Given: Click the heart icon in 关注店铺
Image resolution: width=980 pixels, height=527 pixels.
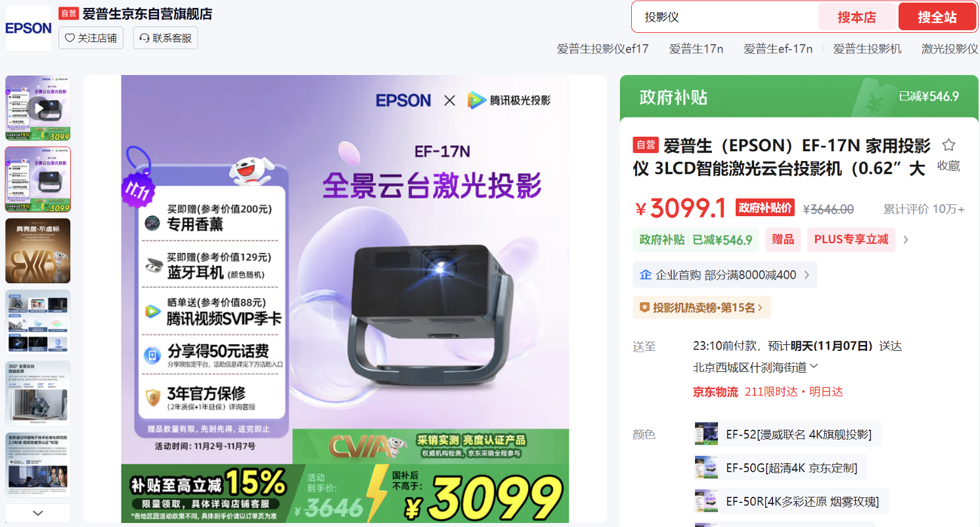Looking at the screenshot, I should (x=70, y=38).
